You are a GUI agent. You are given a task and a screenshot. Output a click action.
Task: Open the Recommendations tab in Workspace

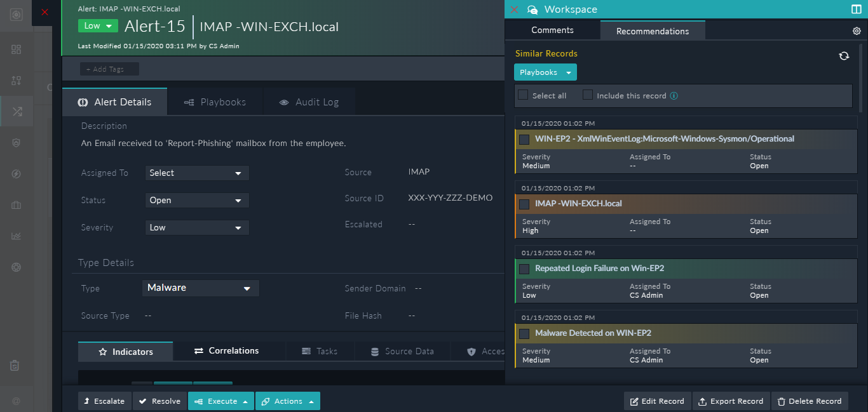[x=653, y=30]
